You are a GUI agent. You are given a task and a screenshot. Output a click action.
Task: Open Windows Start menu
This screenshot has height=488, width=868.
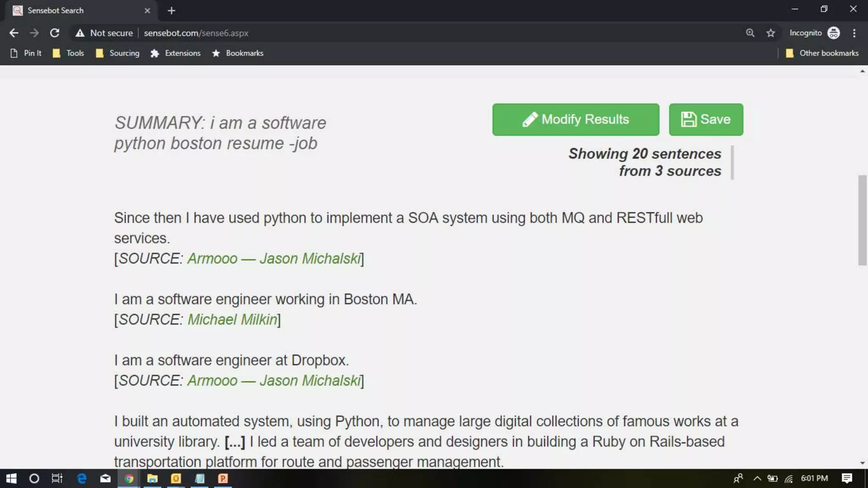tap(11, 479)
